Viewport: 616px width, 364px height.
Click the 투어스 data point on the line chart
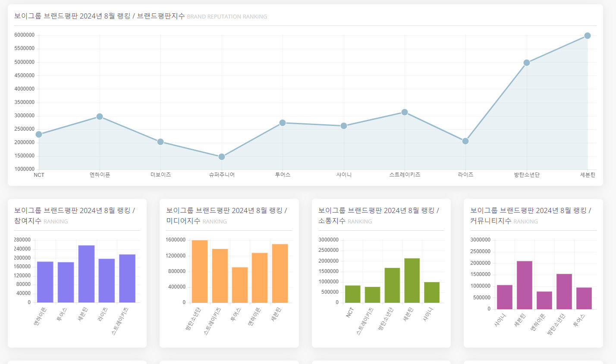point(283,123)
